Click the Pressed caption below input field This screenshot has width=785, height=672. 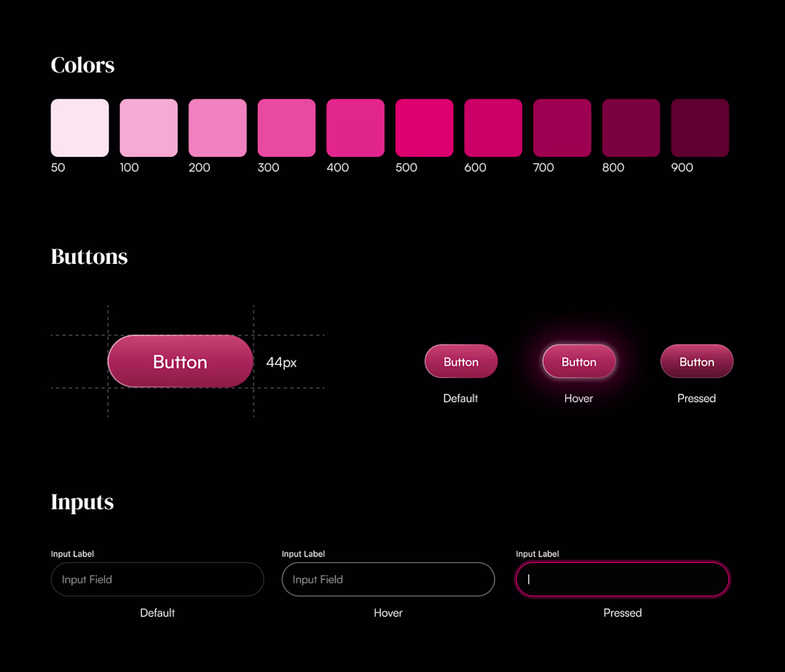point(622,613)
